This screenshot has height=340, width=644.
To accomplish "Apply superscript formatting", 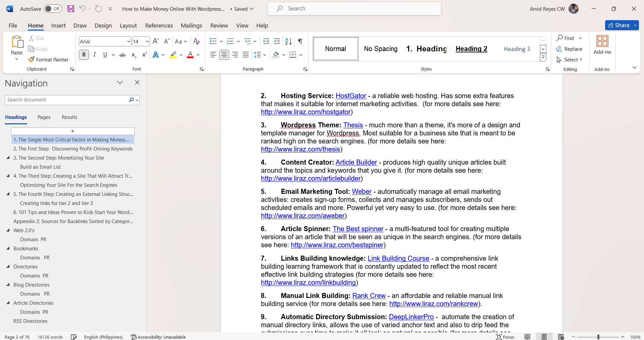I will tap(144, 55).
